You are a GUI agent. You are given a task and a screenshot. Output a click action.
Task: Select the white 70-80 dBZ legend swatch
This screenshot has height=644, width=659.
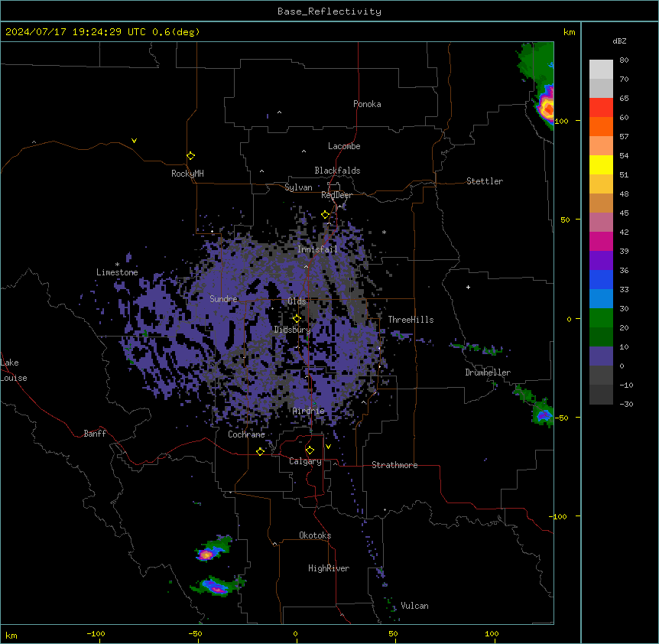pyautogui.click(x=601, y=70)
